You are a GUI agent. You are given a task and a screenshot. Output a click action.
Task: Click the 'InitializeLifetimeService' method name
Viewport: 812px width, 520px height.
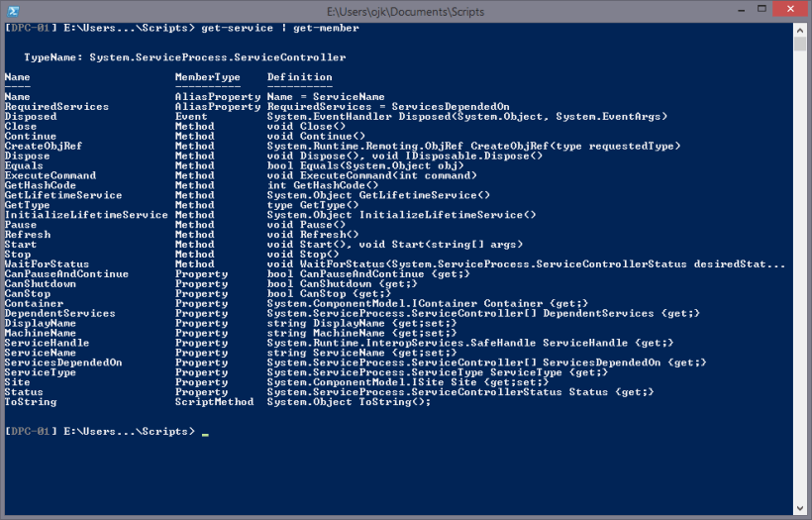click(x=86, y=215)
